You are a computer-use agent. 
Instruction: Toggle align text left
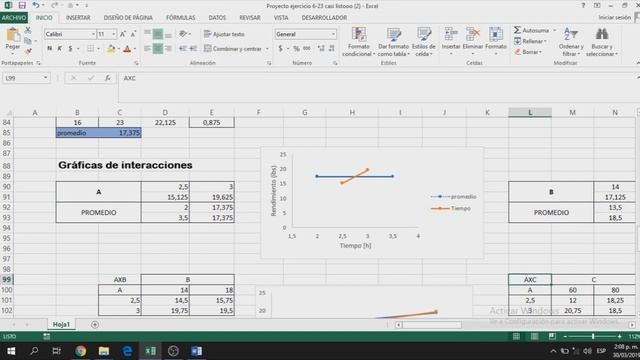point(147,49)
